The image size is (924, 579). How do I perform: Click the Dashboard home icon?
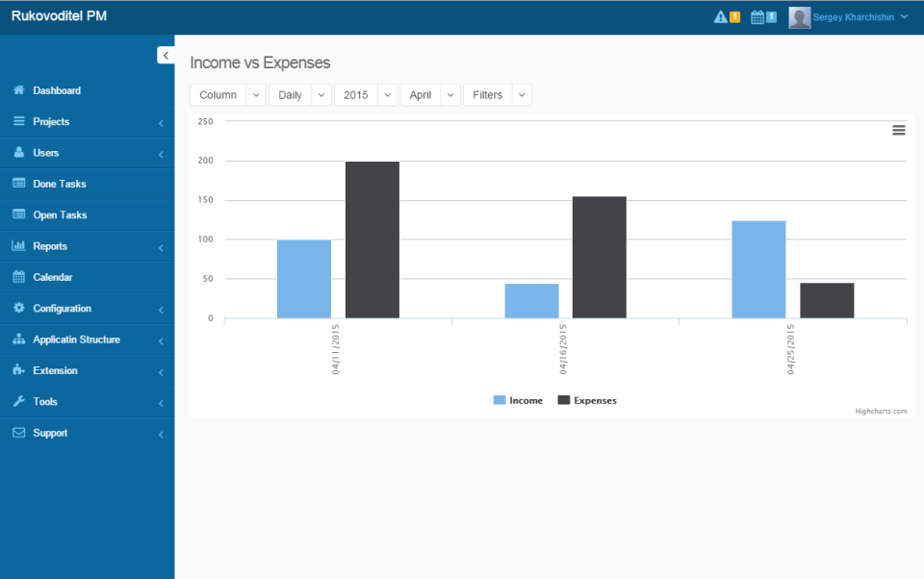(x=17, y=90)
